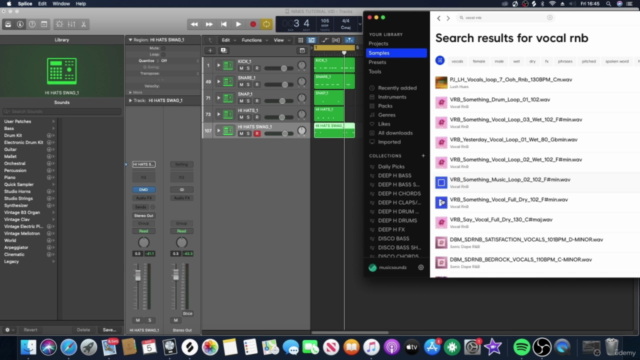The image size is (640, 360).
Task: Open the Editors scissors button
Action: click(x=83, y=24)
